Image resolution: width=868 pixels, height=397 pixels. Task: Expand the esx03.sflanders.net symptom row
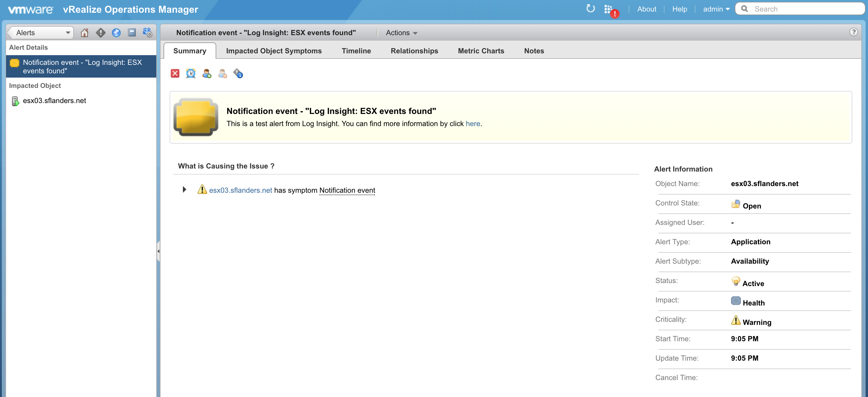pos(184,189)
